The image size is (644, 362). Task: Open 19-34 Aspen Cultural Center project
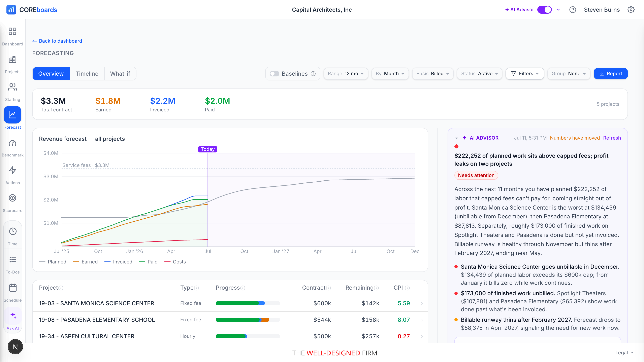point(87,336)
